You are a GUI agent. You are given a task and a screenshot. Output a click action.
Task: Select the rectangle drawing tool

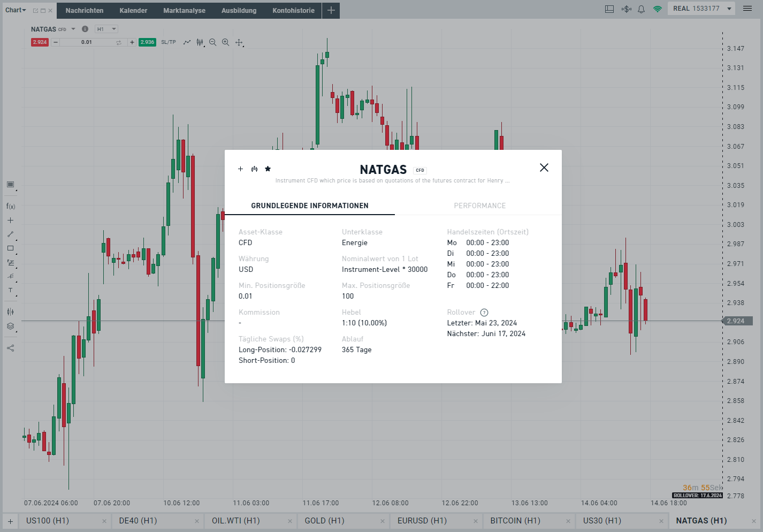(10, 248)
